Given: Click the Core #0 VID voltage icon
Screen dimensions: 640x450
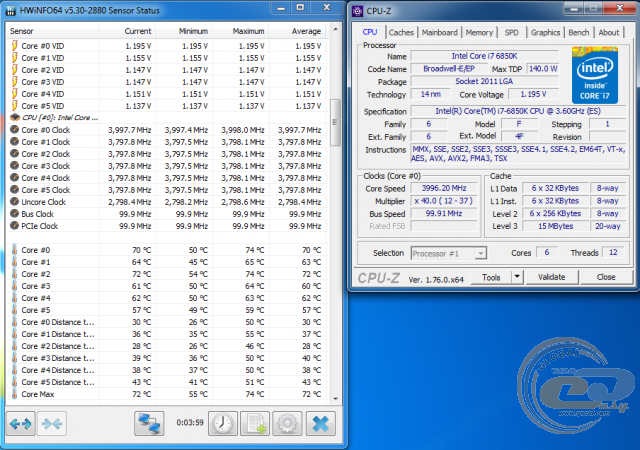Looking at the screenshot, I should pos(15,46).
